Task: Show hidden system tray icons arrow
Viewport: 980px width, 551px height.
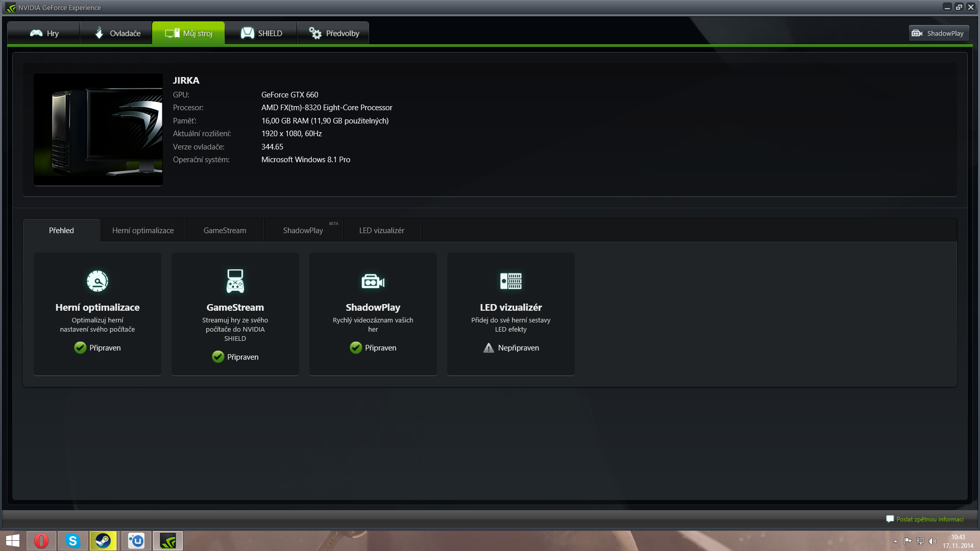Action: 895,541
